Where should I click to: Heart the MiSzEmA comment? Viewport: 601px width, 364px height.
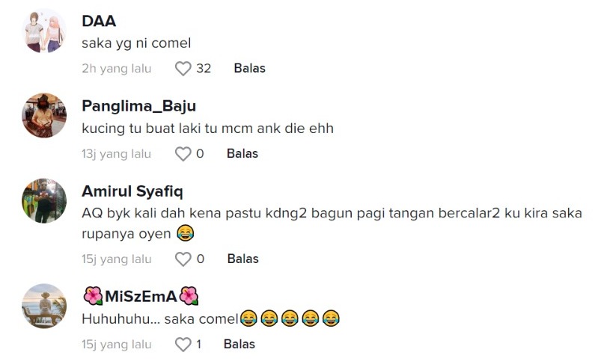click(183, 345)
